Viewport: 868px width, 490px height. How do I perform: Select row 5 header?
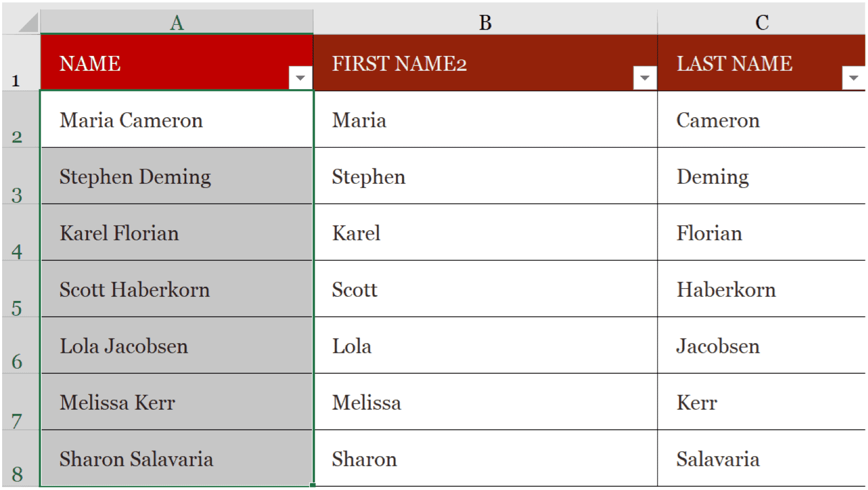21,289
